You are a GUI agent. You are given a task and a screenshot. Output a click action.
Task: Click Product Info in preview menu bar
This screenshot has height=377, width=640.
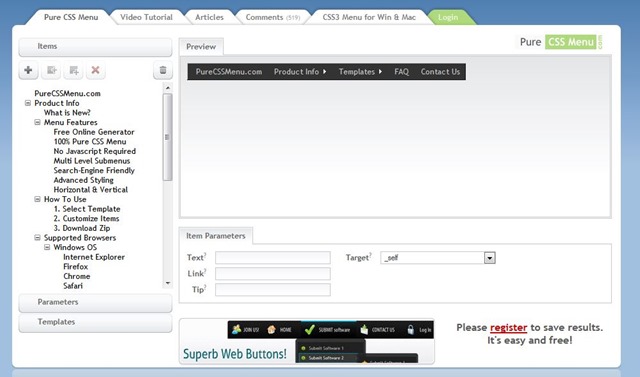tap(300, 72)
